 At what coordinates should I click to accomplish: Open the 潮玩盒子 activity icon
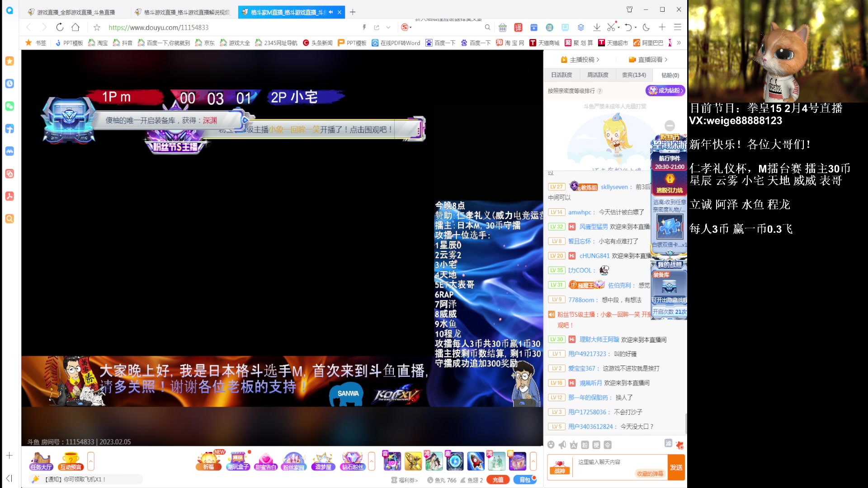(238, 461)
